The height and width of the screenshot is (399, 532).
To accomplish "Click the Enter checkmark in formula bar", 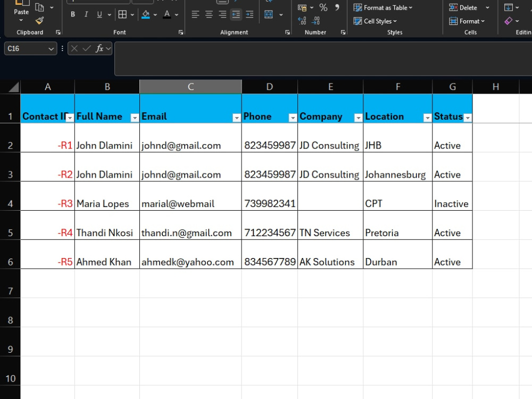I will [87, 48].
